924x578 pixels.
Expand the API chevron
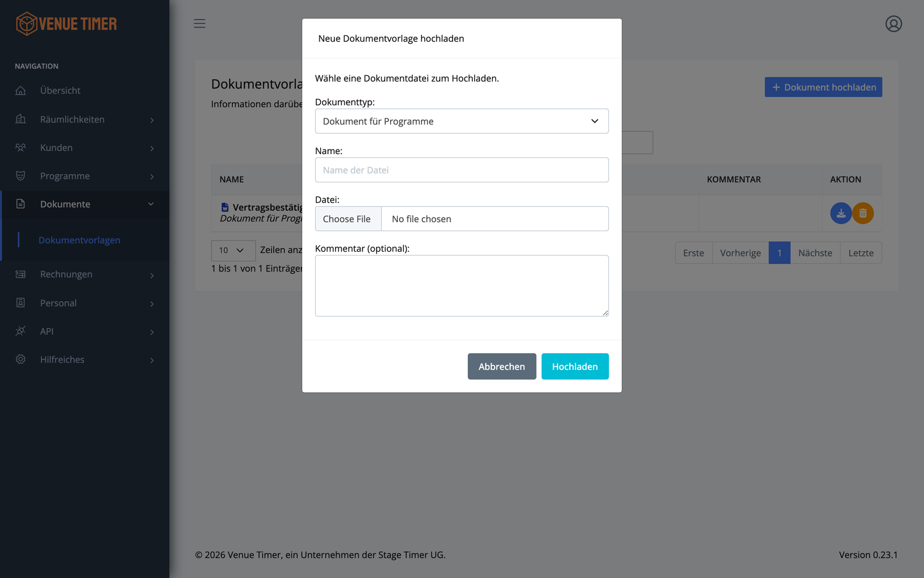click(x=152, y=332)
